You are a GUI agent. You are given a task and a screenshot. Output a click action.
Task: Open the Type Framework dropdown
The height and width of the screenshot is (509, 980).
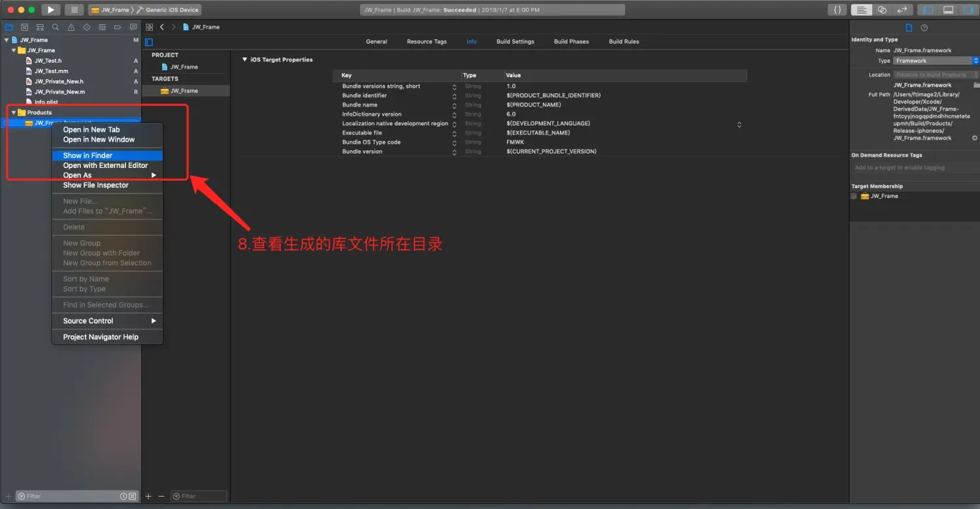click(937, 61)
